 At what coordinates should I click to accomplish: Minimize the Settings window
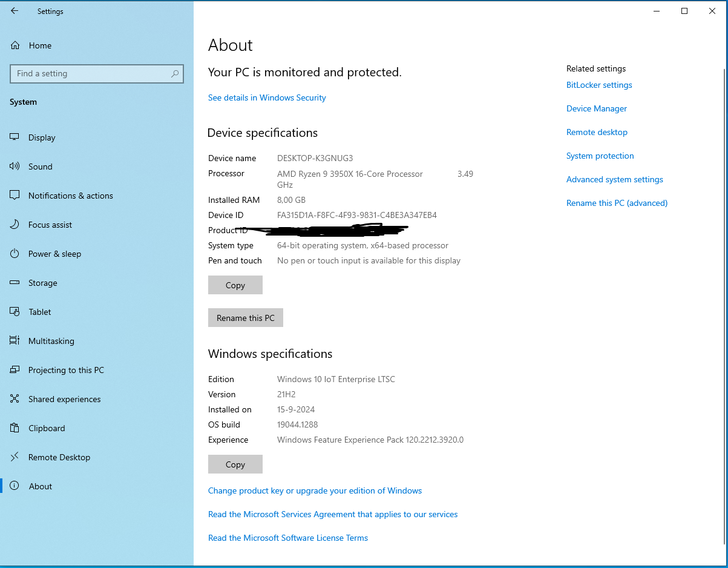[x=657, y=11]
